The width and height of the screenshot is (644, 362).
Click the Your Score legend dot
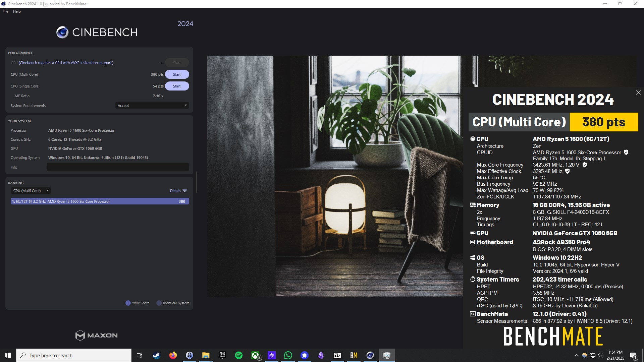[x=128, y=303]
